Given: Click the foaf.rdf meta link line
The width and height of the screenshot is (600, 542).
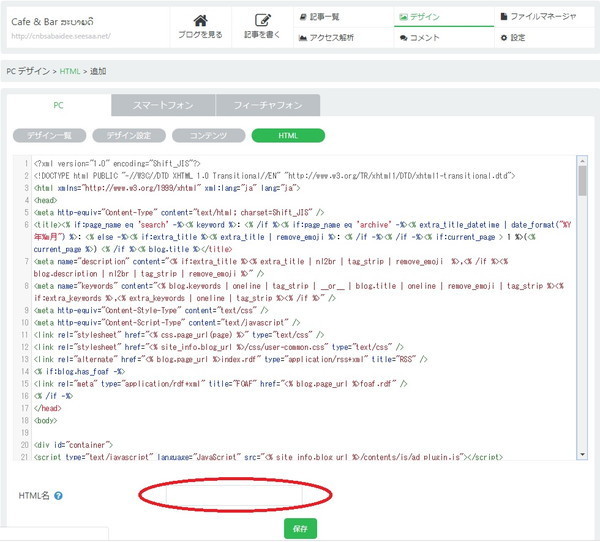Looking at the screenshot, I should point(220,384).
